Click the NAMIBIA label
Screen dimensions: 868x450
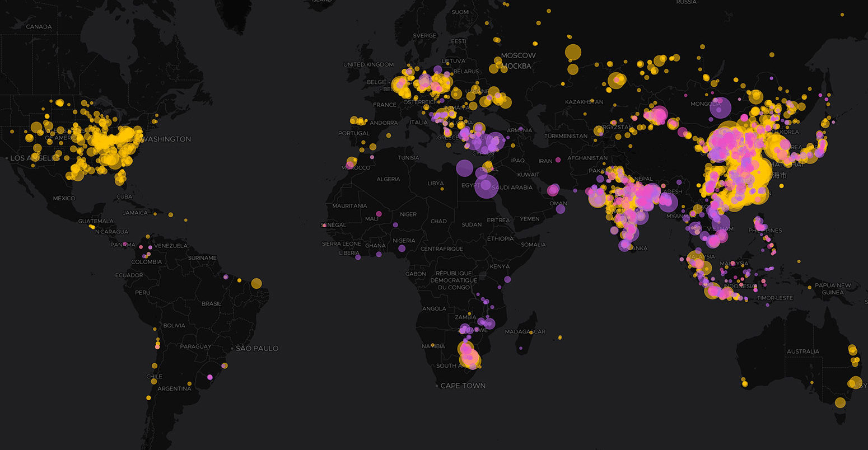(434, 346)
